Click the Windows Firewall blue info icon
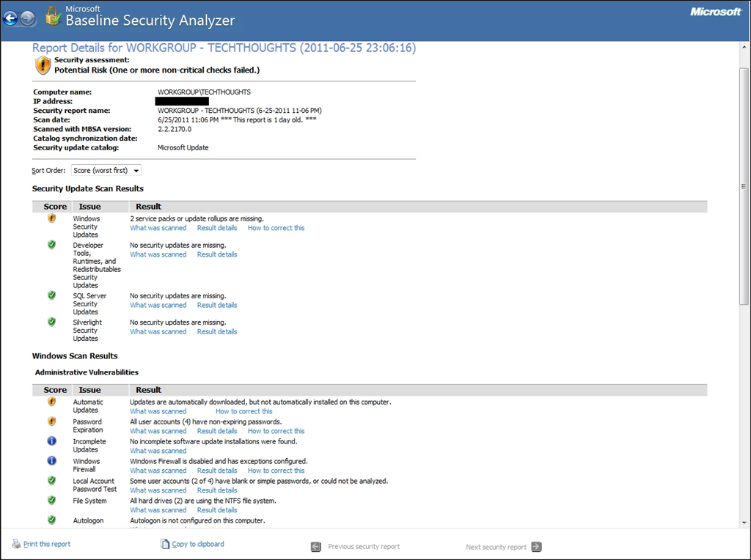 [x=52, y=460]
